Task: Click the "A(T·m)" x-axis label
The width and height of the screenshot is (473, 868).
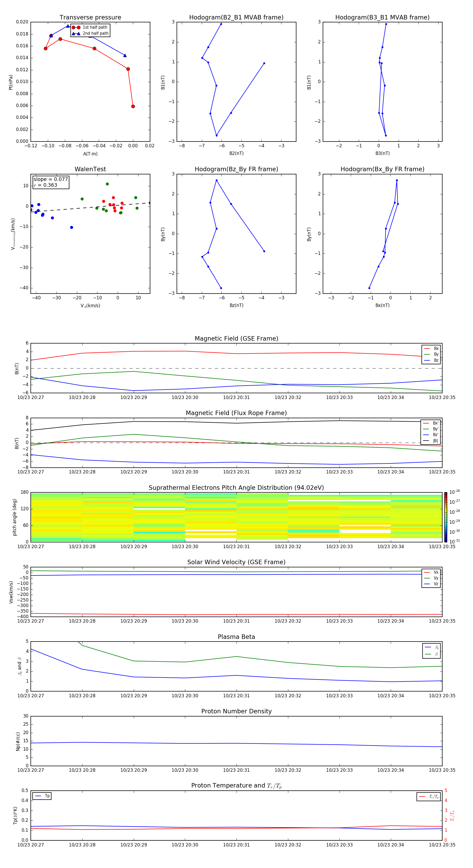Action: (90, 154)
